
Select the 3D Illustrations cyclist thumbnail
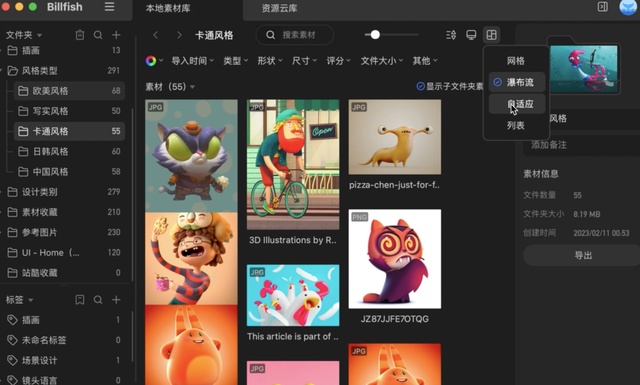[293, 165]
